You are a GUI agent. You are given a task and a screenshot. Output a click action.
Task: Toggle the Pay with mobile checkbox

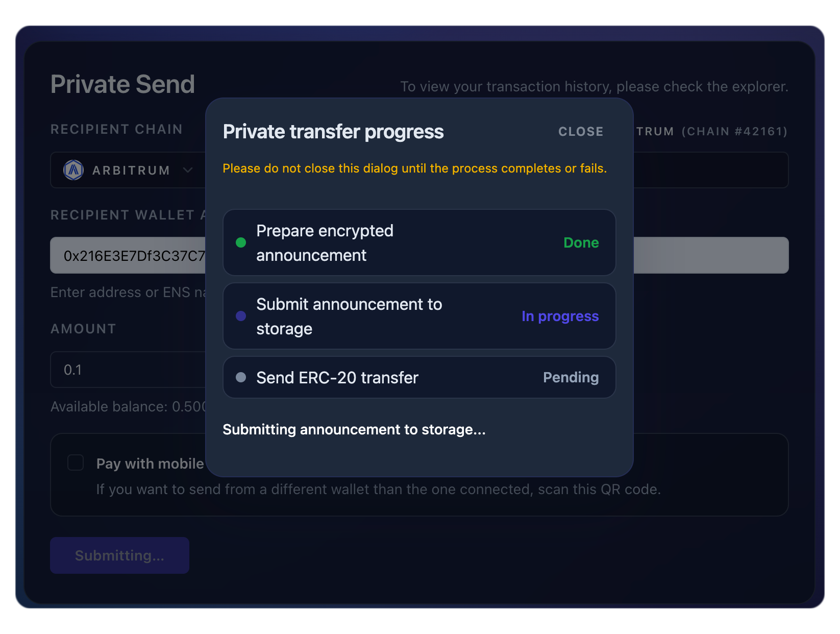[76, 463]
